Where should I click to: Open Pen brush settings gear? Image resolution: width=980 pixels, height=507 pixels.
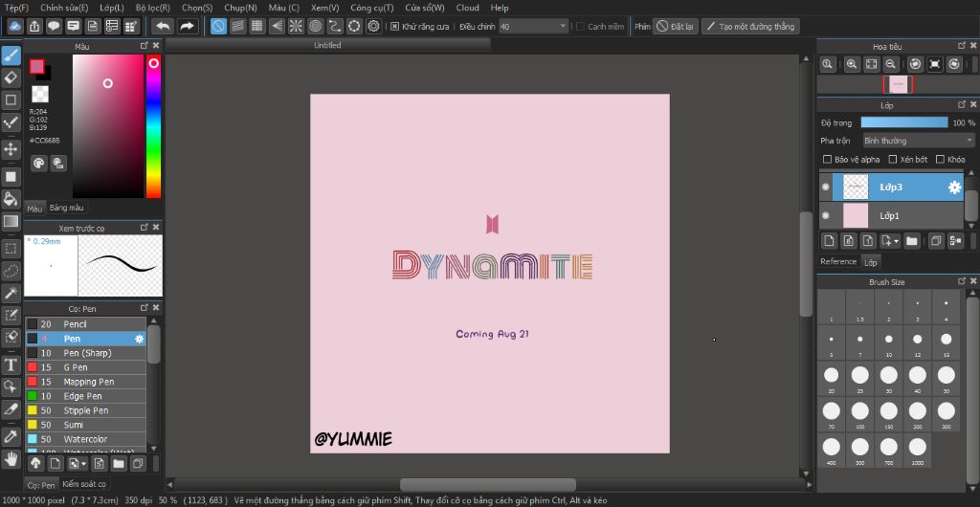point(140,339)
